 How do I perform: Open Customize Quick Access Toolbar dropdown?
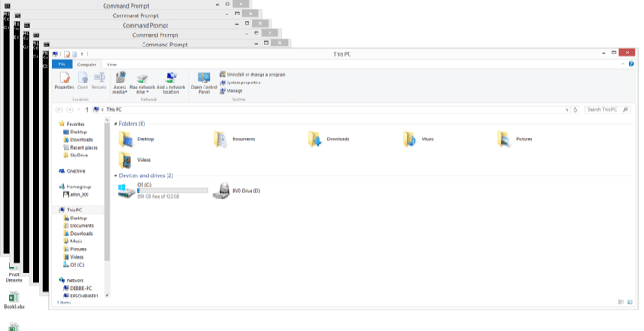(x=82, y=54)
